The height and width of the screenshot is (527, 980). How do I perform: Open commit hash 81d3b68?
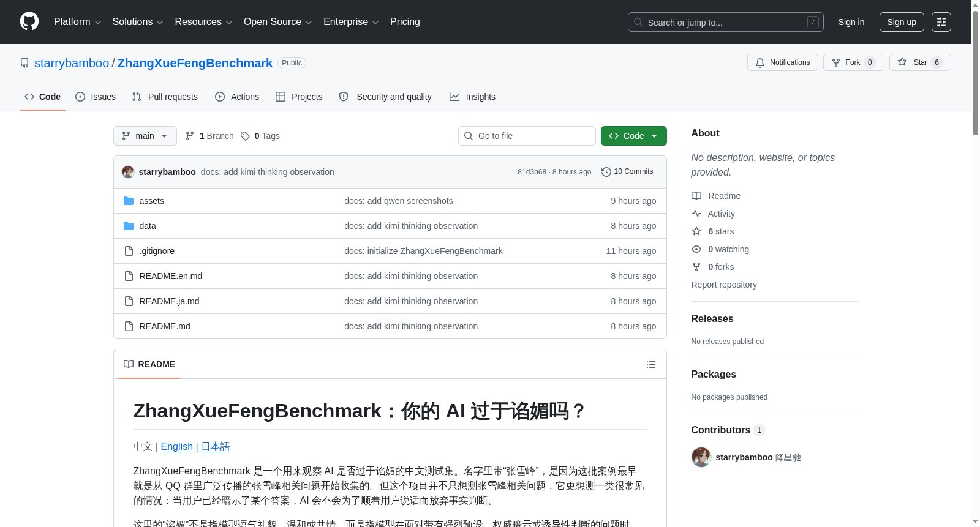tap(532, 172)
